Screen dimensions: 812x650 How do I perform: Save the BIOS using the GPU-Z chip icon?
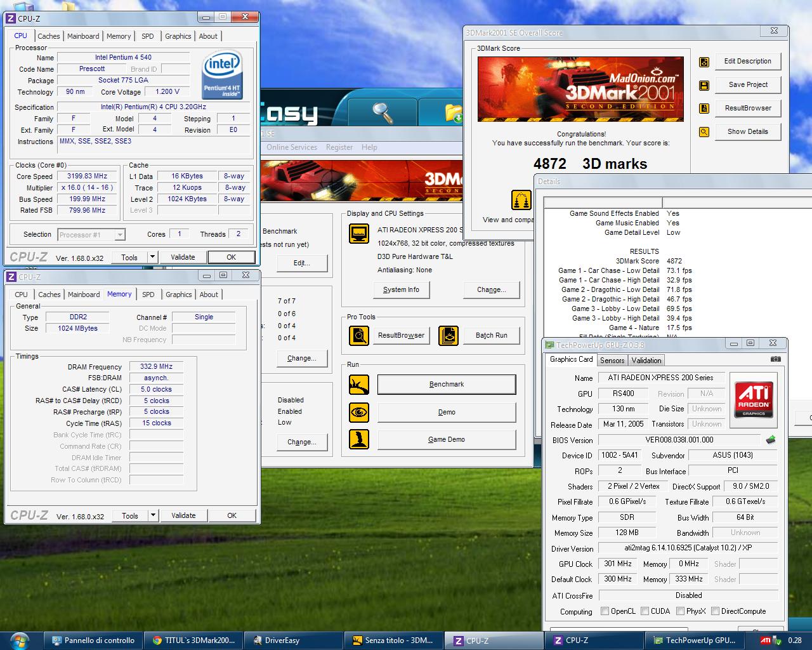(771, 439)
